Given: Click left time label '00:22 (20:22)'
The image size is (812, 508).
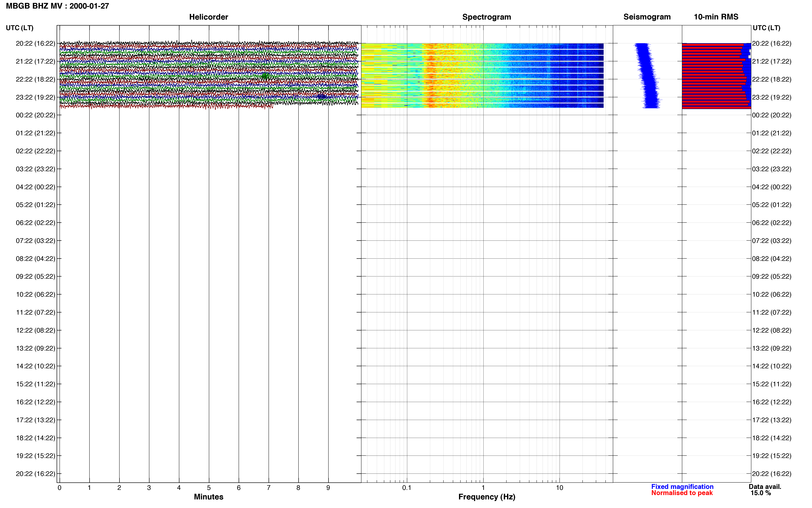Looking at the screenshot, I should (36, 115).
